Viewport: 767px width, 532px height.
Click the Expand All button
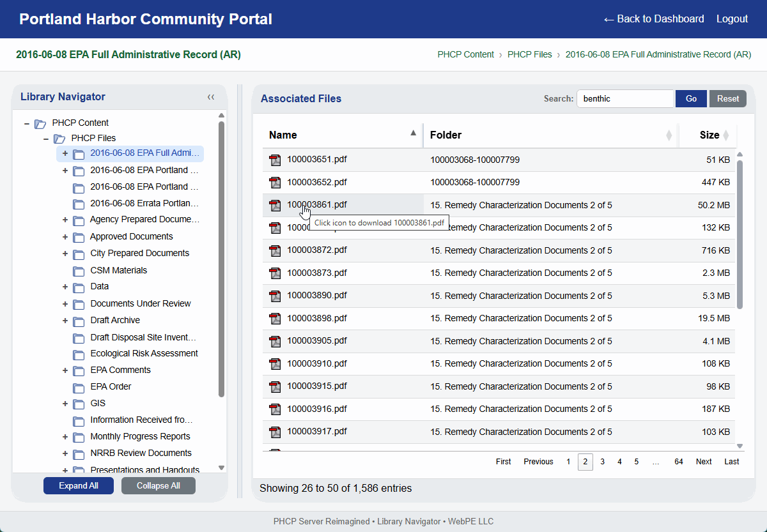(79, 485)
